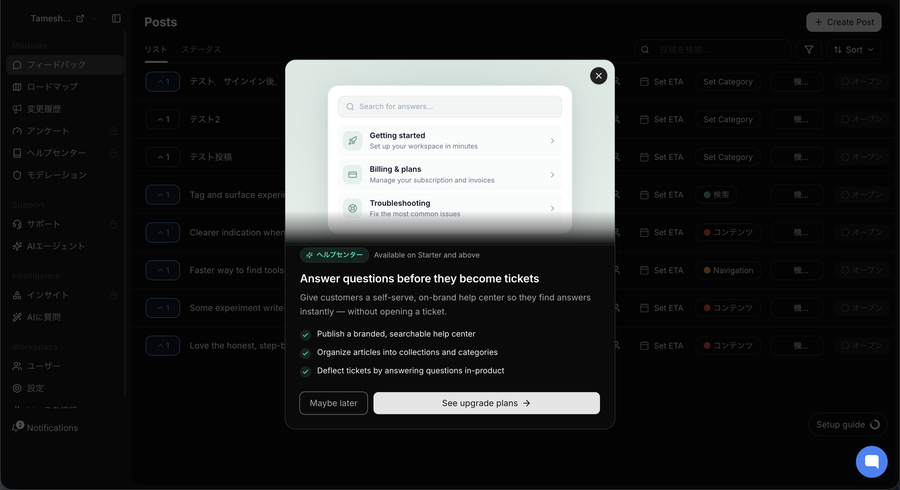Click the Search for answers field
The width and height of the screenshot is (900, 490).
point(450,107)
